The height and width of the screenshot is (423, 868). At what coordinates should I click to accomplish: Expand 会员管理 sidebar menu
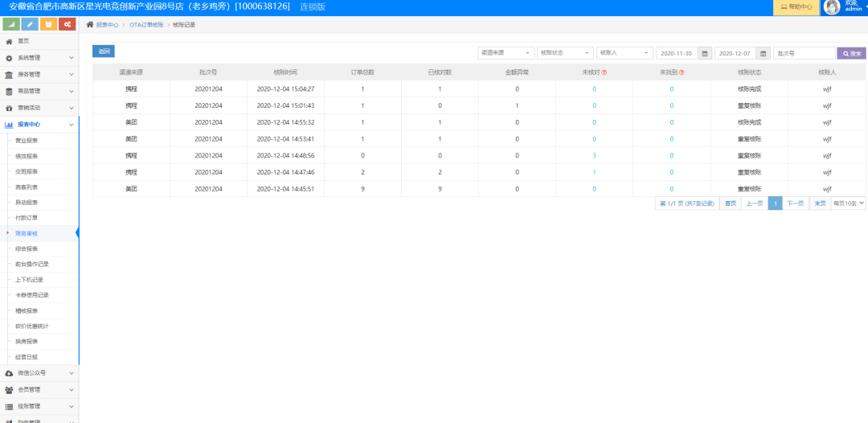(40, 389)
